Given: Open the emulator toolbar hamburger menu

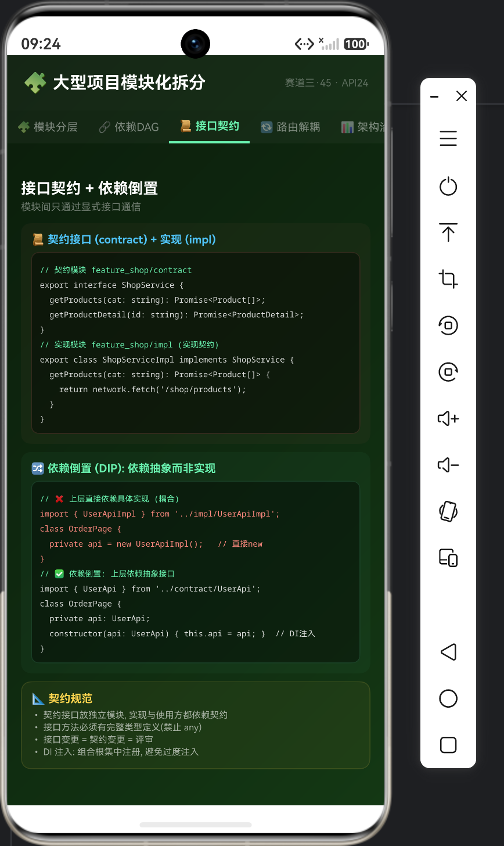Looking at the screenshot, I should tap(448, 139).
